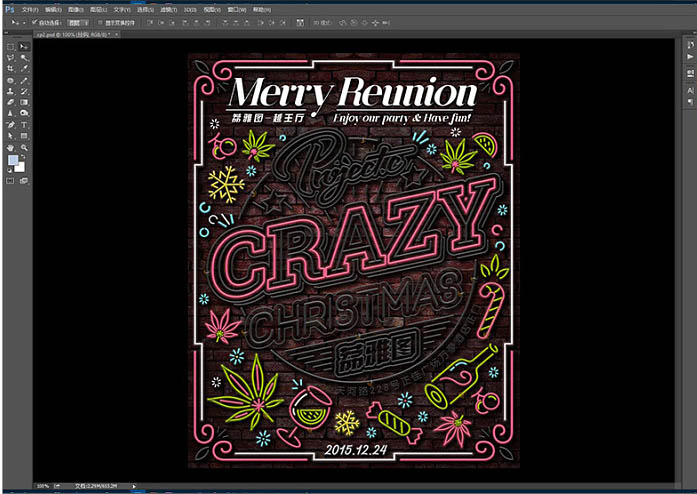Click the foreground color swatch

pyautogui.click(x=13, y=161)
